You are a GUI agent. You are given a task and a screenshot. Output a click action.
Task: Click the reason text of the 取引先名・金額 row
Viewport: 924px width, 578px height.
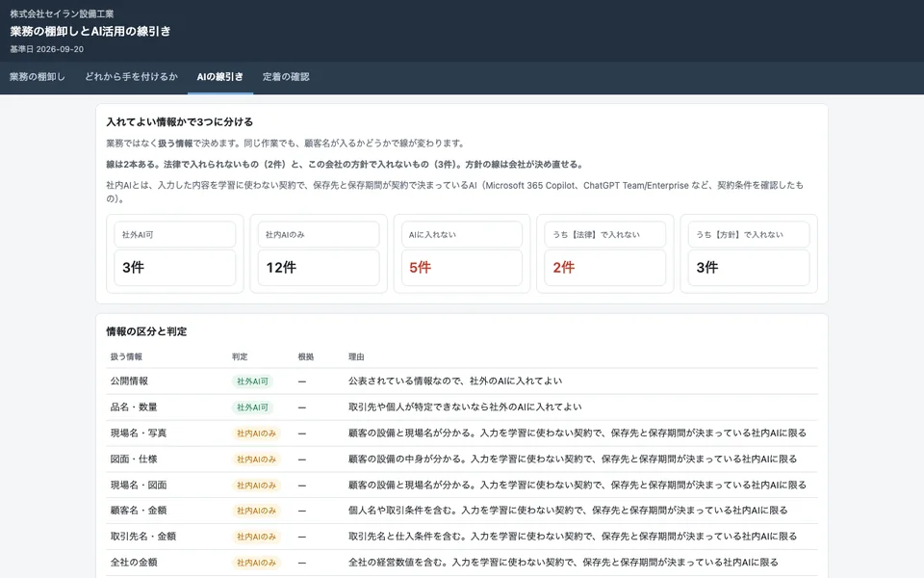click(x=572, y=537)
